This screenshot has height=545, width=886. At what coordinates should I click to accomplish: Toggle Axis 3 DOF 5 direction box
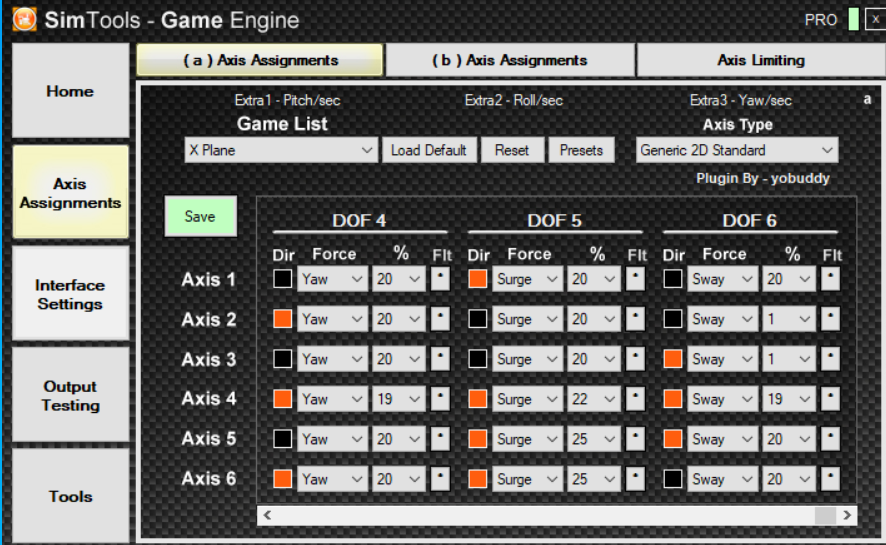477,359
